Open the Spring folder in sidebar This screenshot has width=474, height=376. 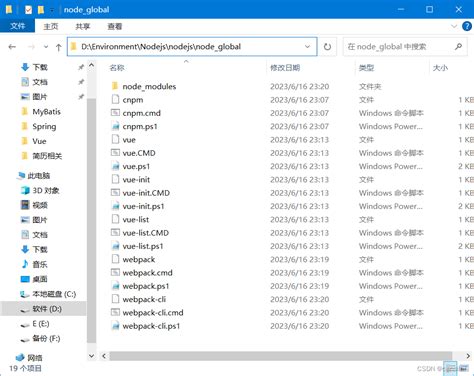[x=44, y=126]
